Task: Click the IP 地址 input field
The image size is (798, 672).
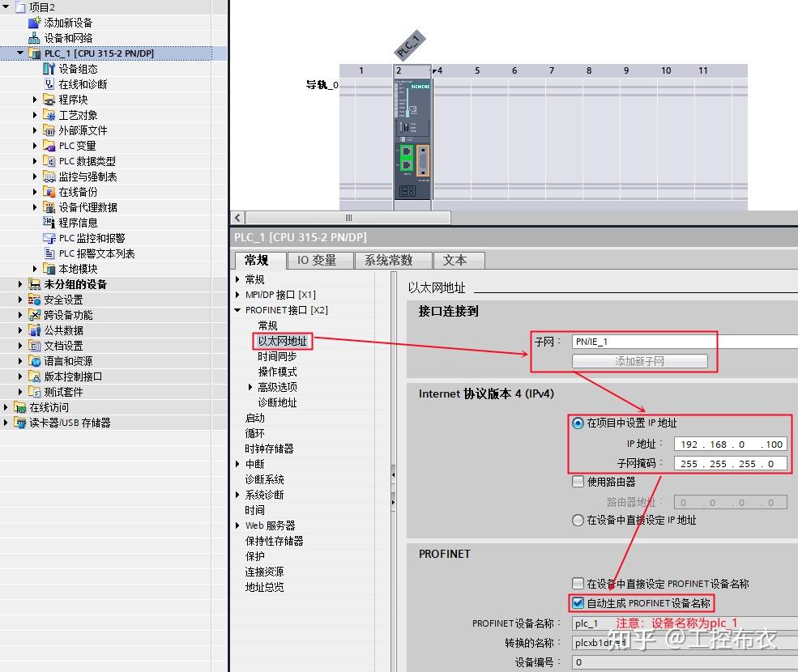Action: (729, 443)
